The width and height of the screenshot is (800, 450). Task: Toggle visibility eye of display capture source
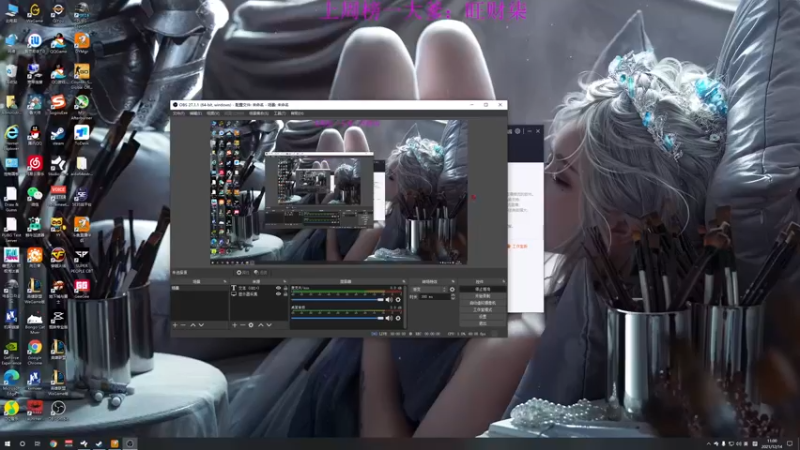pos(279,294)
